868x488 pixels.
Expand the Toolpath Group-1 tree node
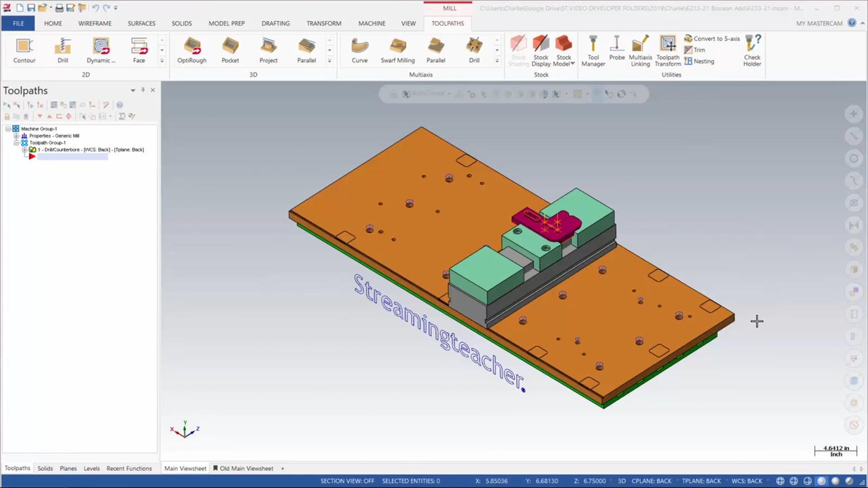coord(15,142)
